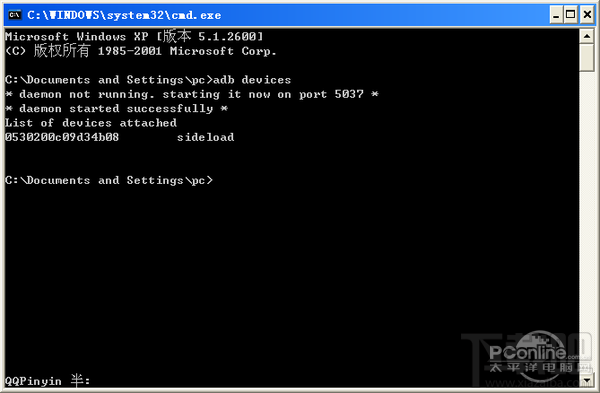Screen dimensions: 600x393
Task: Close the cmd.exe window
Action: pyautogui.click(x=587, y=15)
